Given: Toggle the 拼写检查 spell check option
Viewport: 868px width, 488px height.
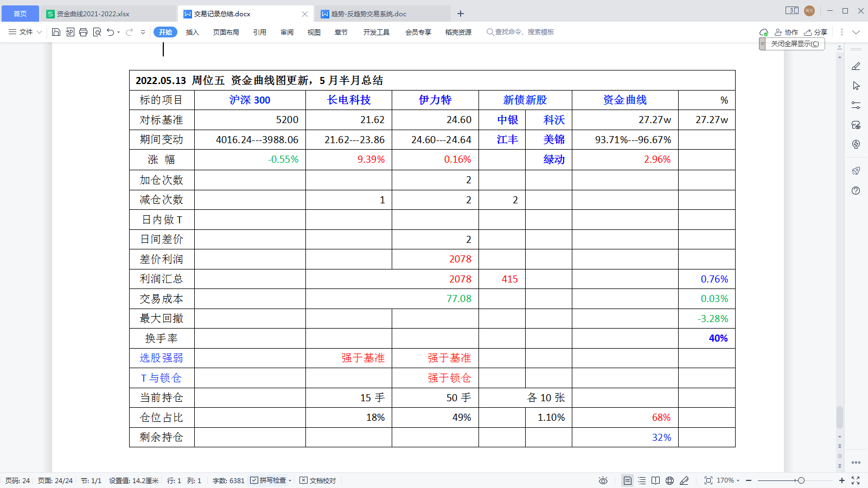Looking at the screenshot, I should pyautogui.click(x=268, y=480).
